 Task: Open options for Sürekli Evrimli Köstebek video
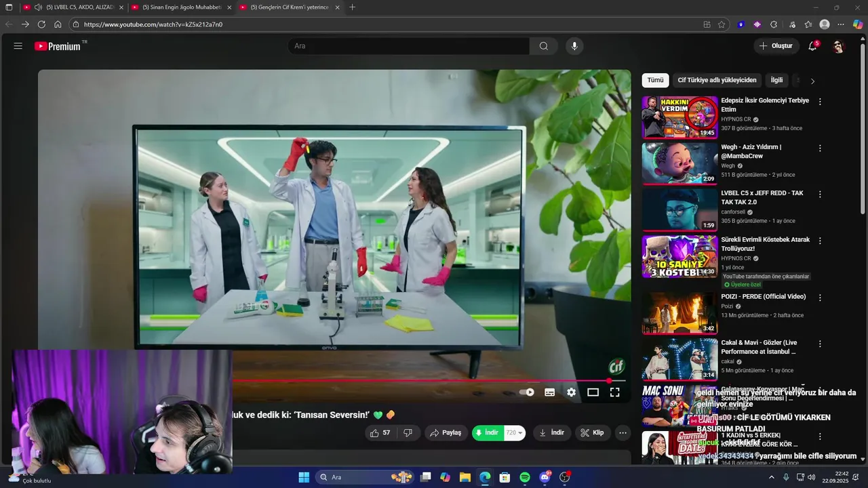point(820,241)
